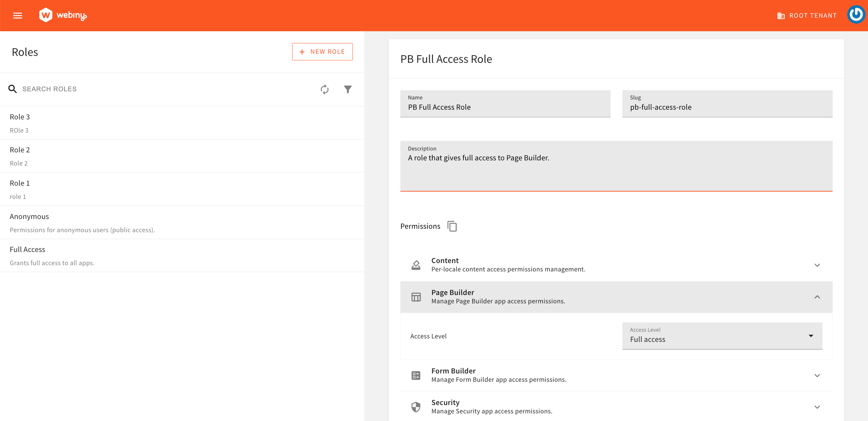Click the Webiny logo
The height and width of the screenshot is (421, 868).
(x=63, y=15)
